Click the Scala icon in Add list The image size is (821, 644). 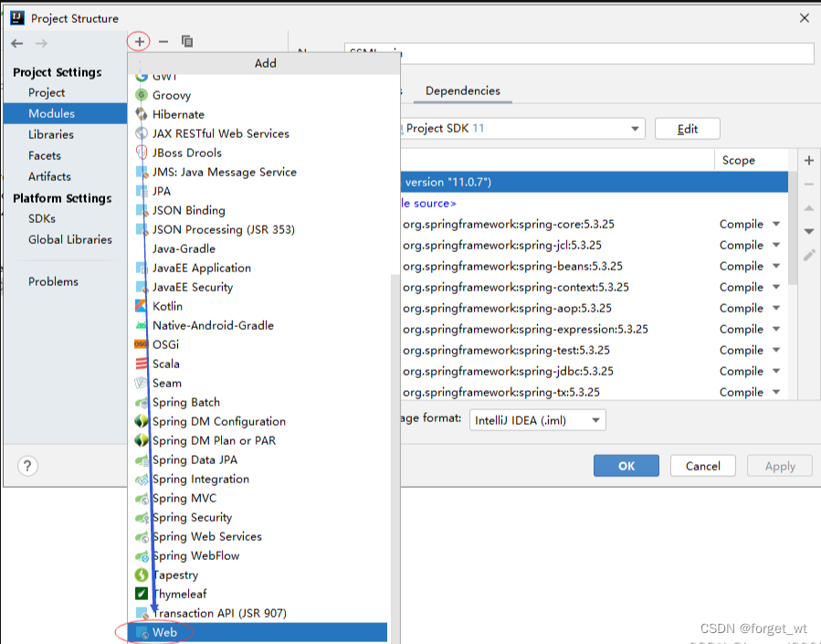pyautogui.click(x=141, y=364)
